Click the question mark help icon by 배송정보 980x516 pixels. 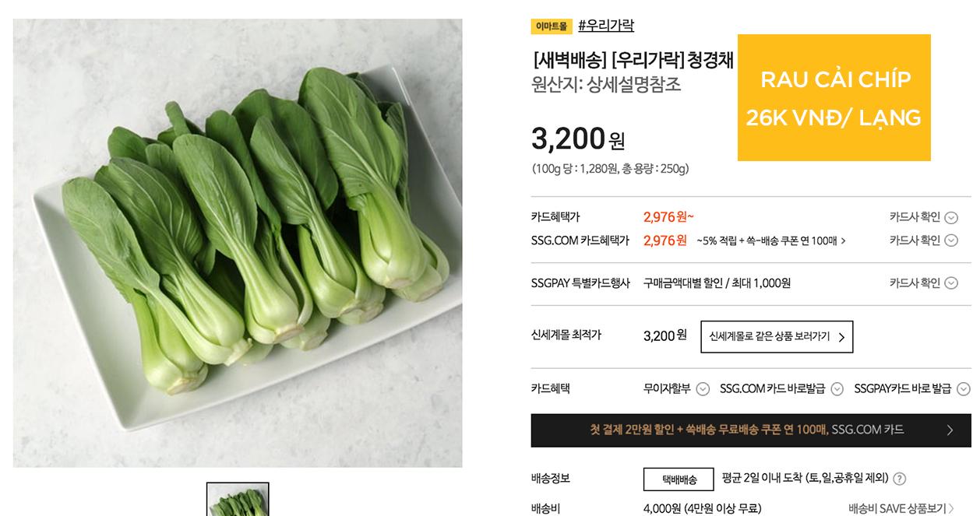tap(899, 479)
